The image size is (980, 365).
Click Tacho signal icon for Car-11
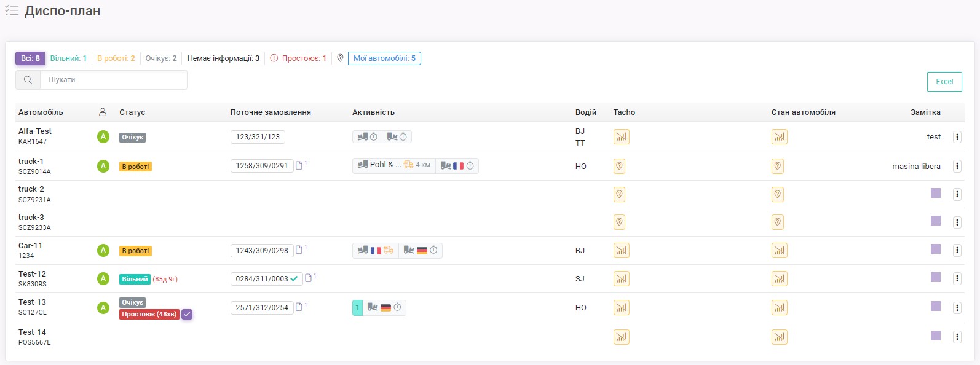(x=621, y=251)
